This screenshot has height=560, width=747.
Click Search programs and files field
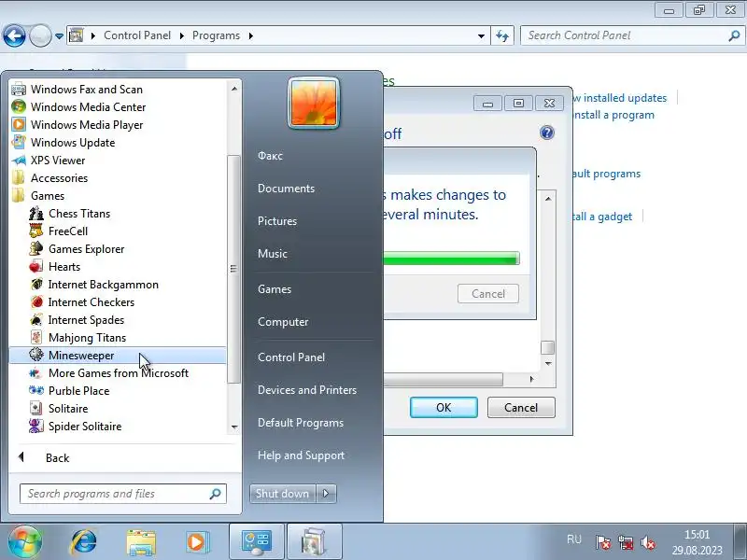pos(123,494)
